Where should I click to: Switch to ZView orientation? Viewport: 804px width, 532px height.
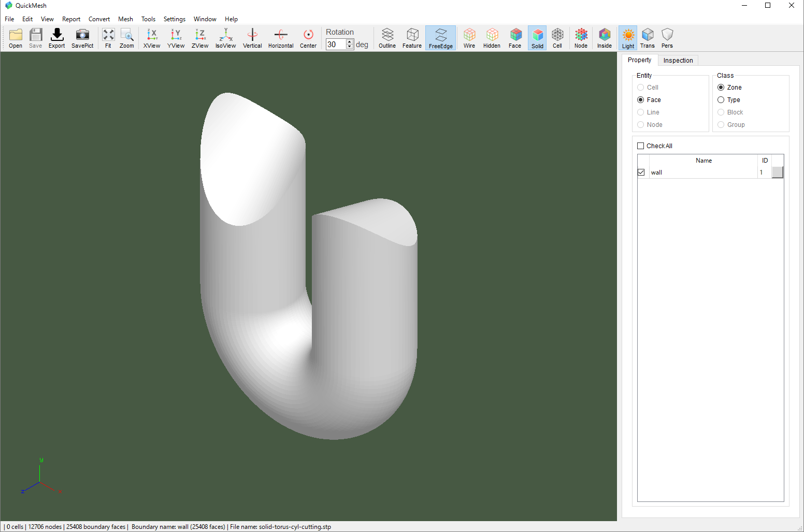[x=200, y=38]
